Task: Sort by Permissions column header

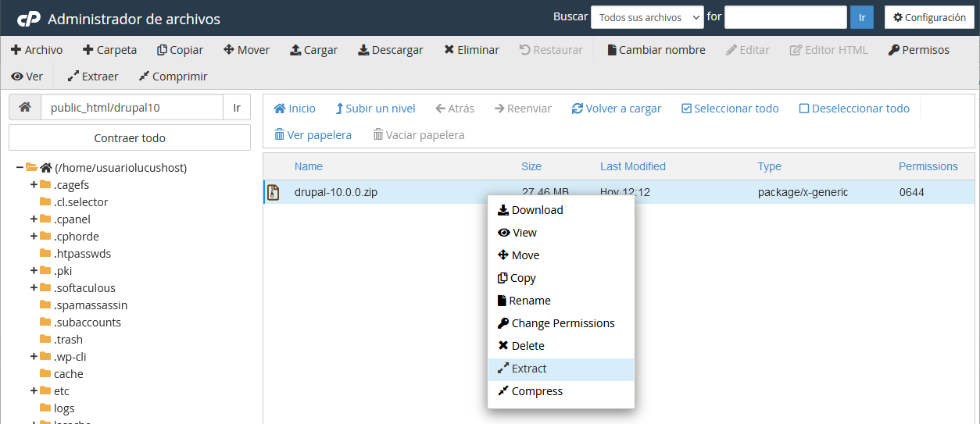Action: 928,166
